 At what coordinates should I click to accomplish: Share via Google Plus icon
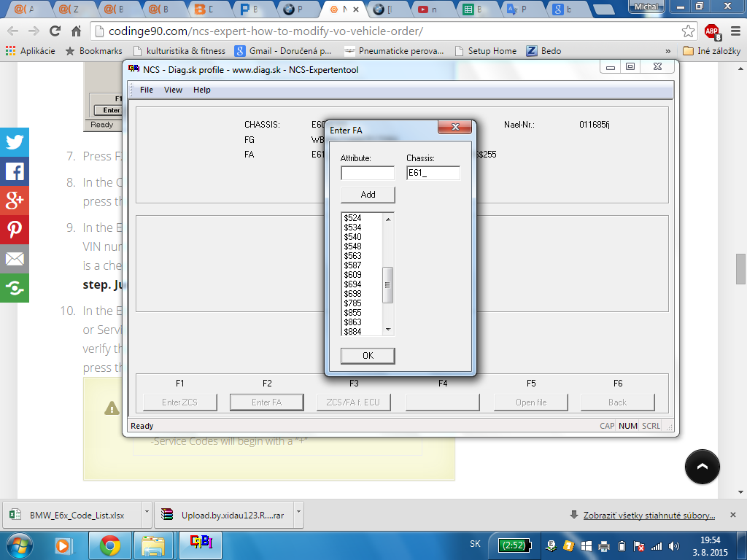click(x=15, y=200)
